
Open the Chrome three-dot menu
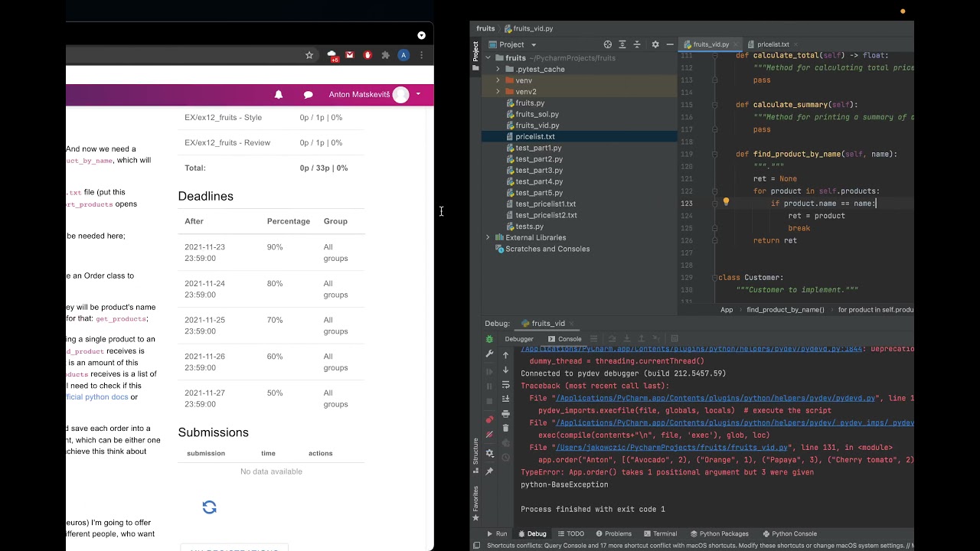click(421, 55)
